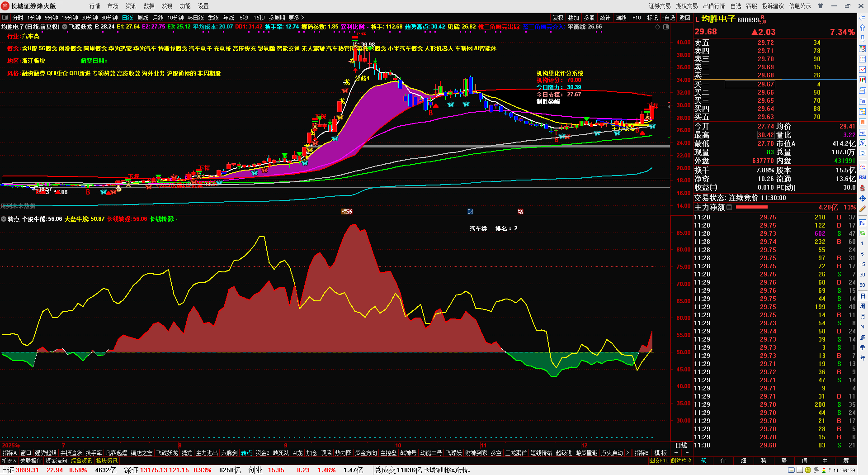Click the 返回 back button
Image resolution: width=868 pixels, height=475 pixels.
pos(685,18)
